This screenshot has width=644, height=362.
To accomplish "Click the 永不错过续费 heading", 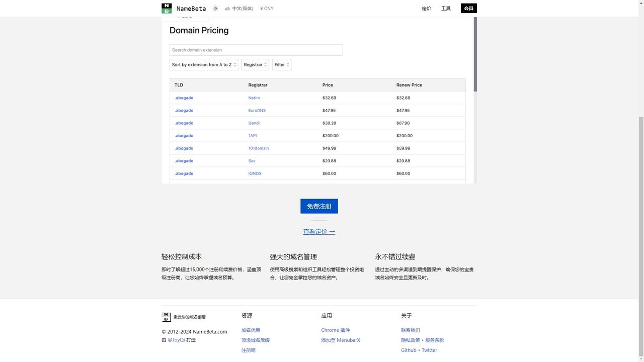I will click(x=395, y=256).
